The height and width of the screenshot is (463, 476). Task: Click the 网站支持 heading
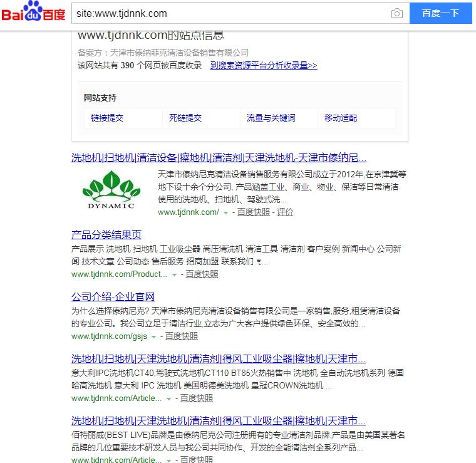point(100,98)
